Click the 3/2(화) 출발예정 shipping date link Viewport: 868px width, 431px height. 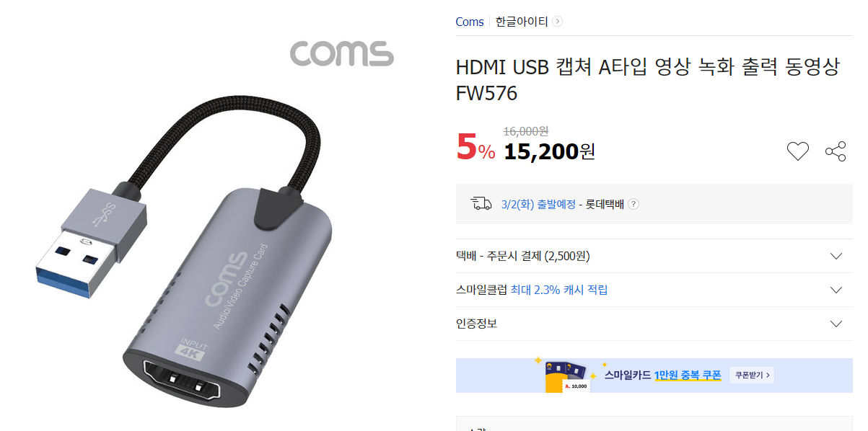click(538, 204)
